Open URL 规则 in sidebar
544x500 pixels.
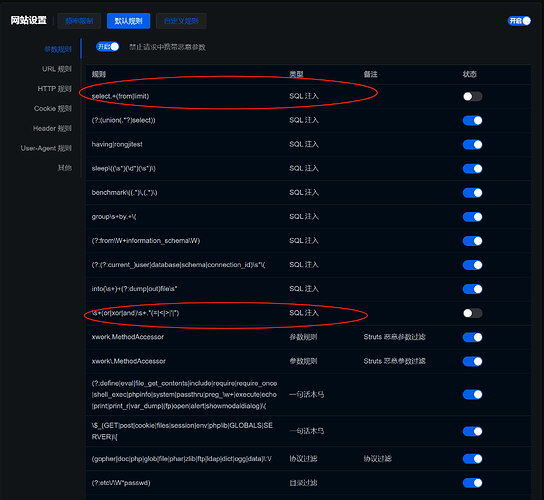(57, 69)
